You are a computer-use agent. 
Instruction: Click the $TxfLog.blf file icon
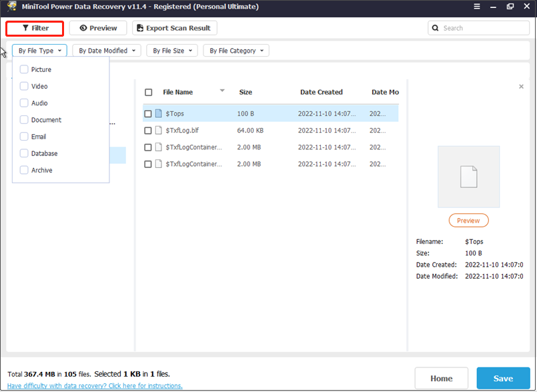click(x=159, y=130)
